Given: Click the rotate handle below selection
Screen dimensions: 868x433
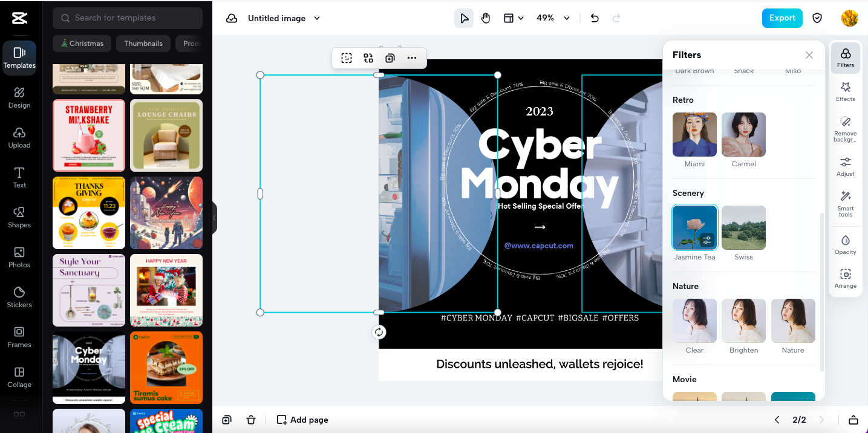Looking at the screenshot, I should [379, 332].
